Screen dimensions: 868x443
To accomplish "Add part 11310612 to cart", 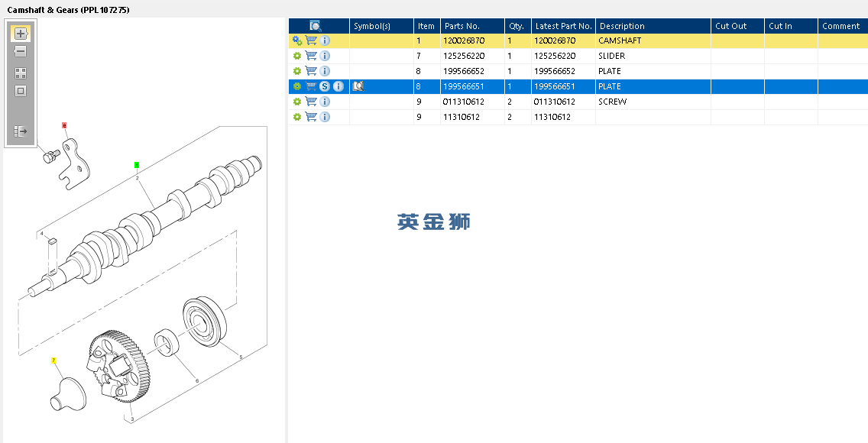I will (311, 117).
